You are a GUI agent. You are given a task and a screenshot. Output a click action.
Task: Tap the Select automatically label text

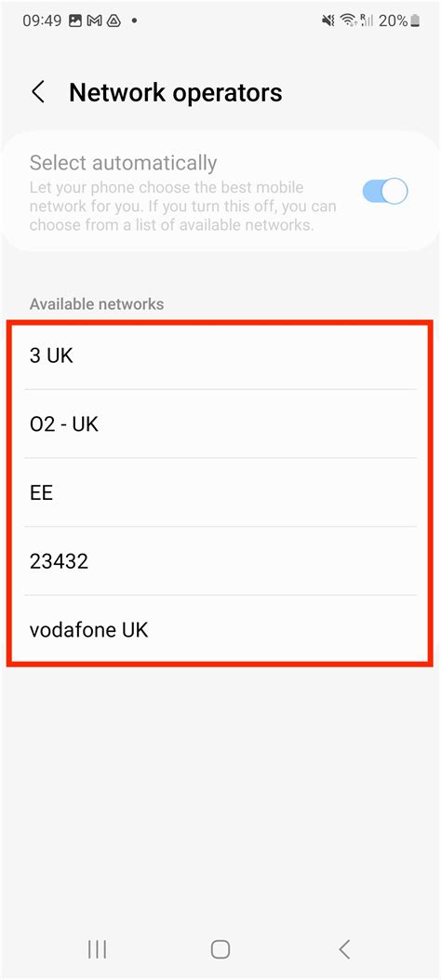pyautogui.click(x=123, y=163)
